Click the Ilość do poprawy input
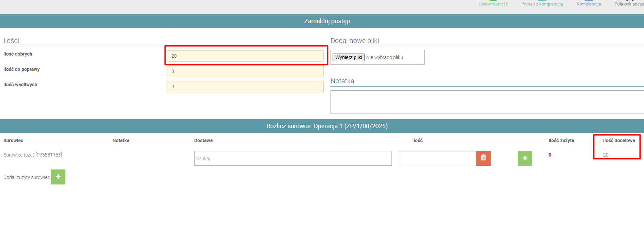Screen dimensions: 644x239 [245, 71]
